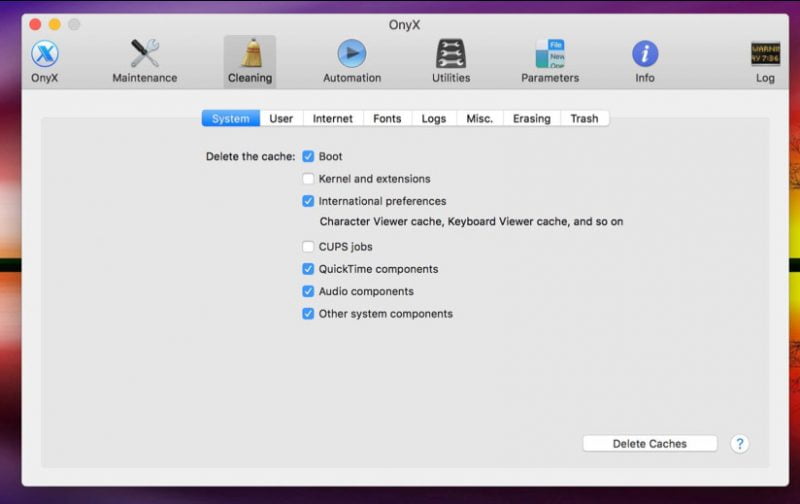This screenshot has width=800, height=504.
Task: Click the OnyX window title text
Action: click(x=404, y=24)
